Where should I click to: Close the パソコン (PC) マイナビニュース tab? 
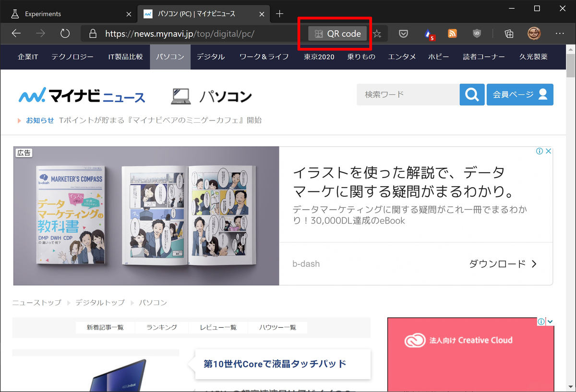pyautogui.click(x=262, y=14)
